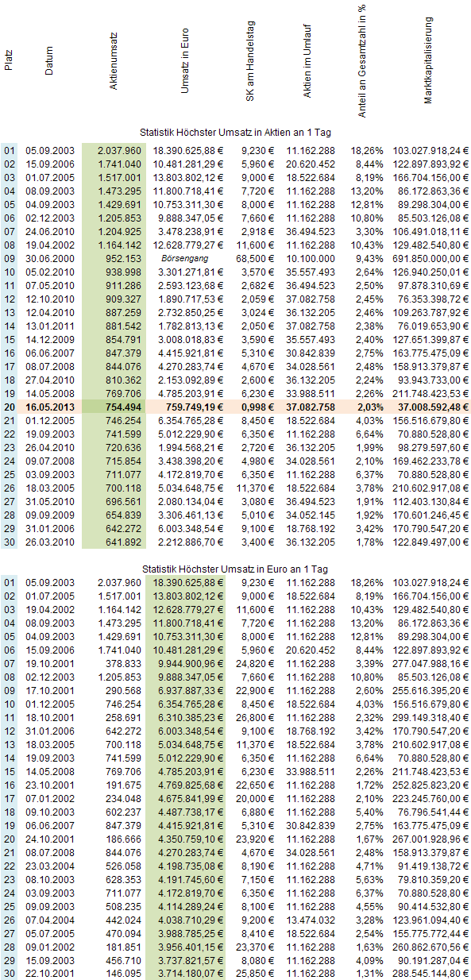Viewport: 471px width, 980px height.
Task: Click share volume 720.636
Action: tap(122, 448)
